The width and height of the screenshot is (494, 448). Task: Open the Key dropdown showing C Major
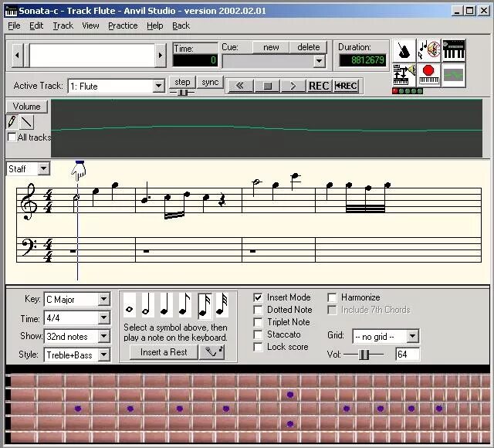point(103,299)
